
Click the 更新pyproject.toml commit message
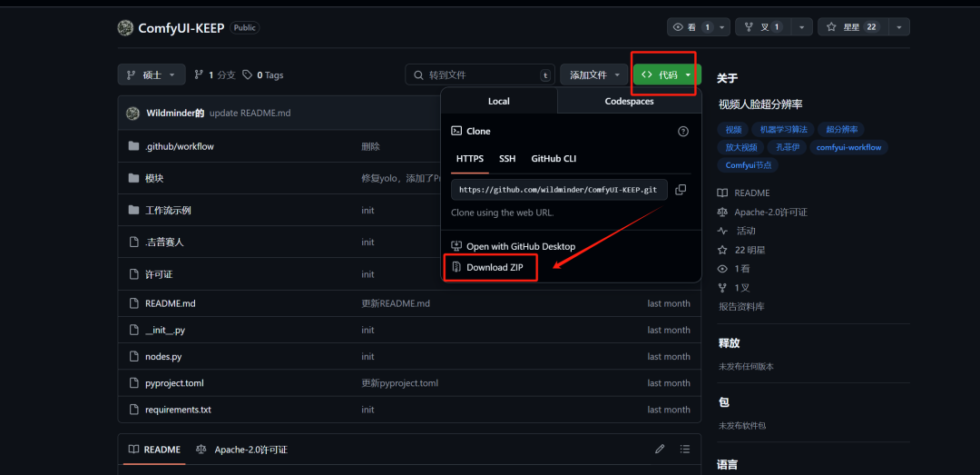click(400, 383)
